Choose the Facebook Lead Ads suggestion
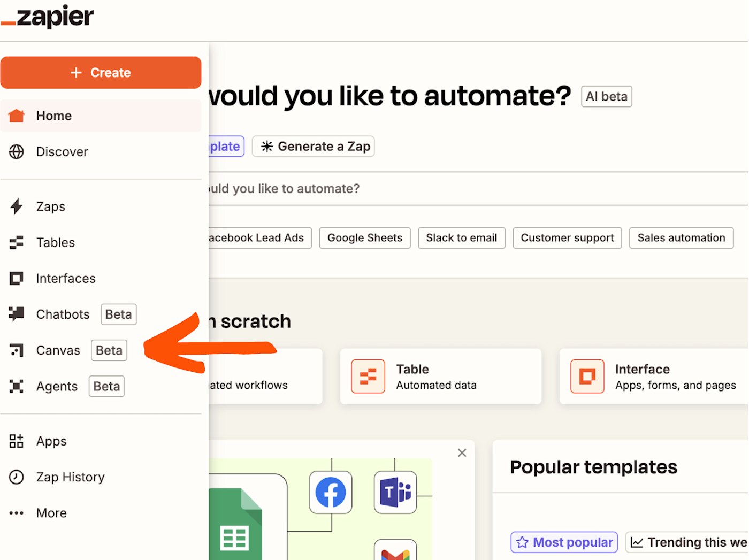The width and height of the screenshot is (749, 560). [x=259, y=238]
